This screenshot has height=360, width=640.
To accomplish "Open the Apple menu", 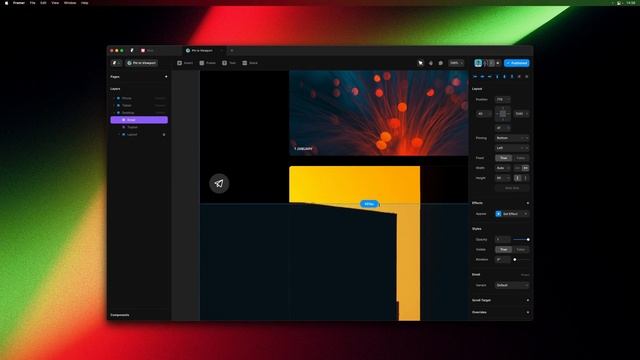I will pos(6,3).
